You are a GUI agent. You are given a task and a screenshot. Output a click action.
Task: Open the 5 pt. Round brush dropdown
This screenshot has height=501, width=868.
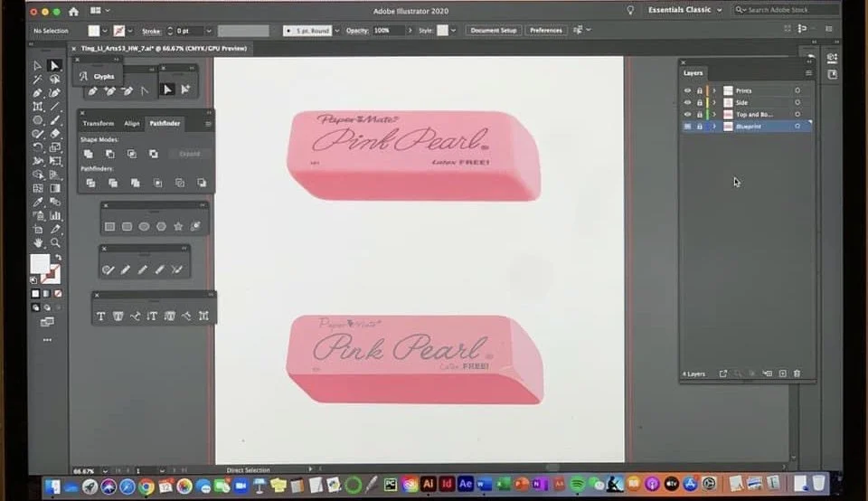(x=336, y=31)
